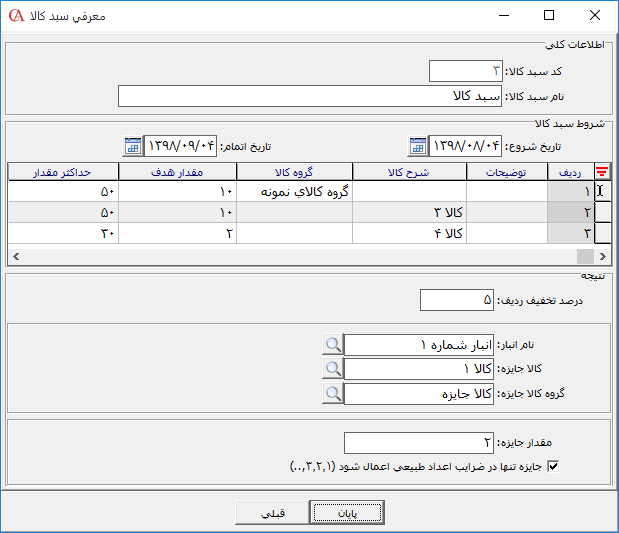Focus the row discount percent field

coord(457,300)
